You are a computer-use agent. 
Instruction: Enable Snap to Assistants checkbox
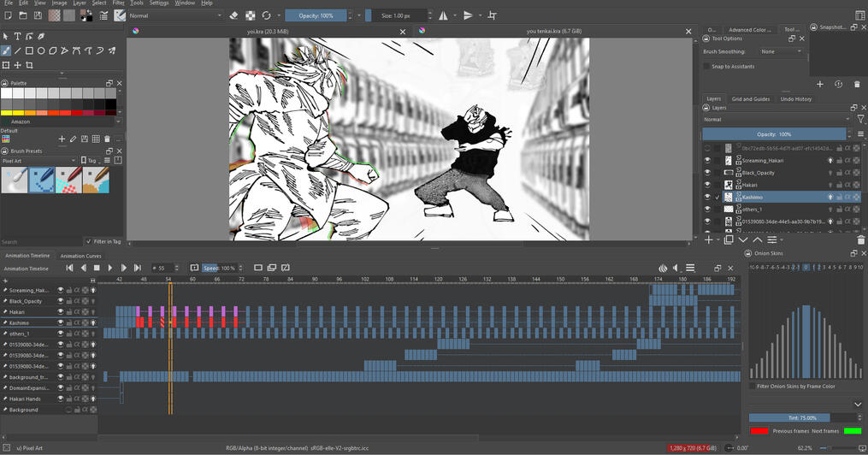(x=706, y=66)
